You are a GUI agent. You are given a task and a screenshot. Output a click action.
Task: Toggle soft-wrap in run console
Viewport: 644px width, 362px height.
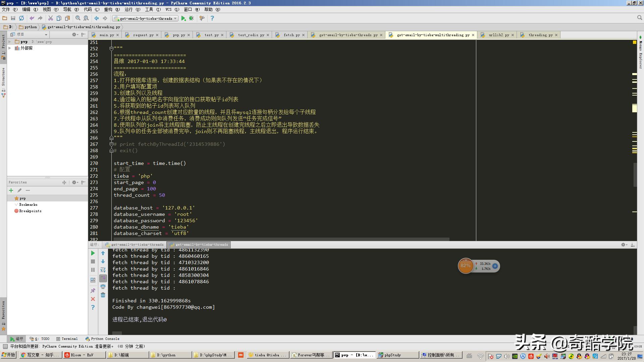tap(103, 270)
